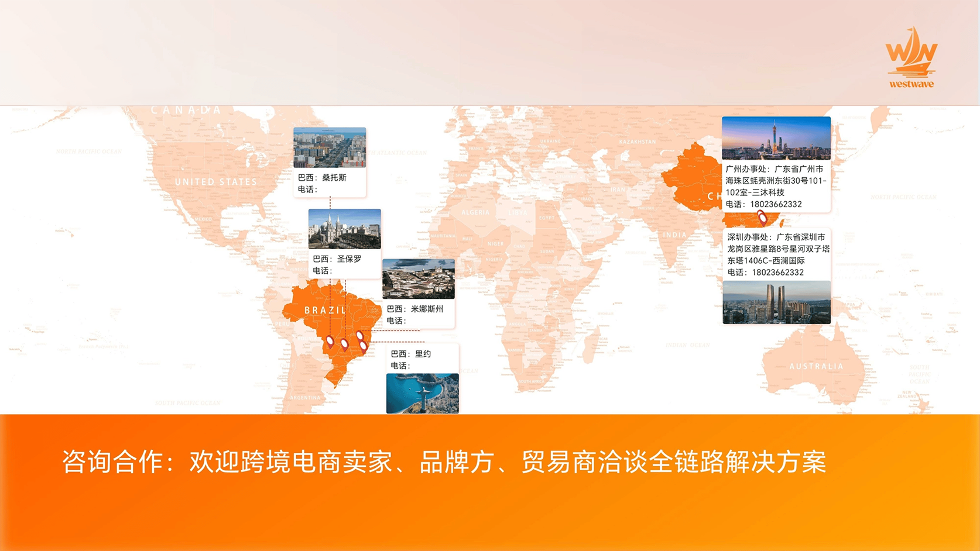Click the UNITED STATES map label
The height and width of the screenshot is (551, 980).
pos(216,182)
